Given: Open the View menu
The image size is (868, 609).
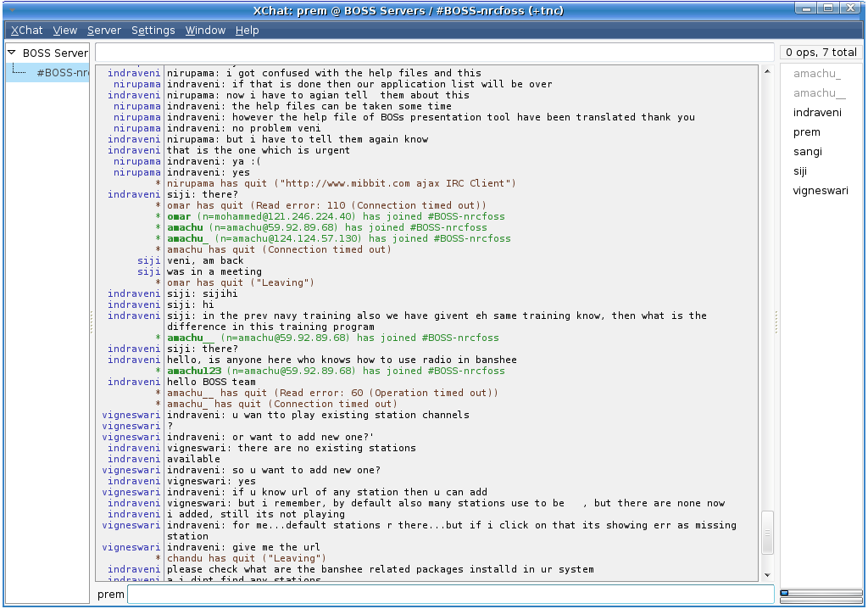Looking at the screenshot, I should coord(64,30).
